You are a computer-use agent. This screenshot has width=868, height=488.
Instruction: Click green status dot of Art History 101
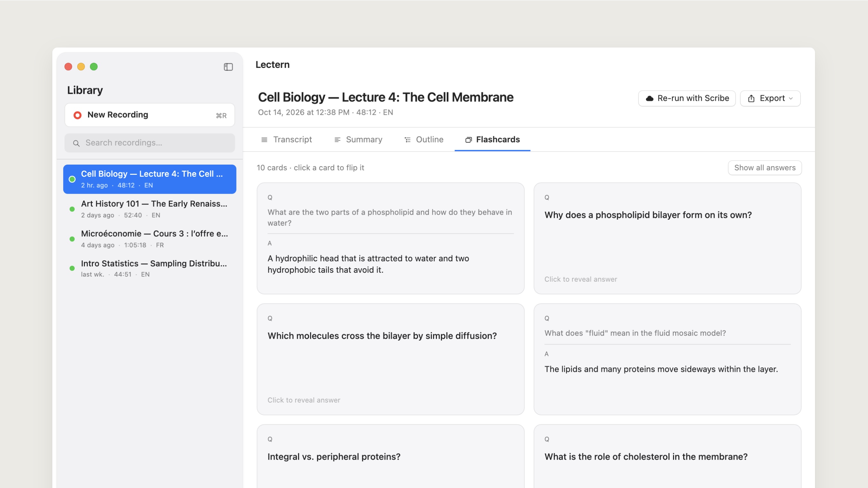pyautogui.click(x=72, y=209)
